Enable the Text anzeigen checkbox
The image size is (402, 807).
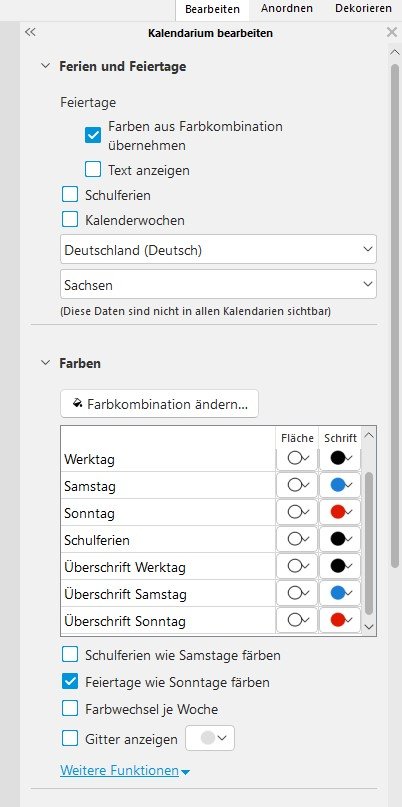93,169
